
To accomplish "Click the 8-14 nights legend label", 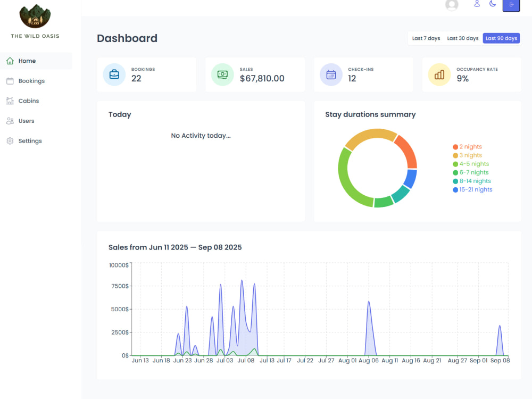I will click(475, 181).
